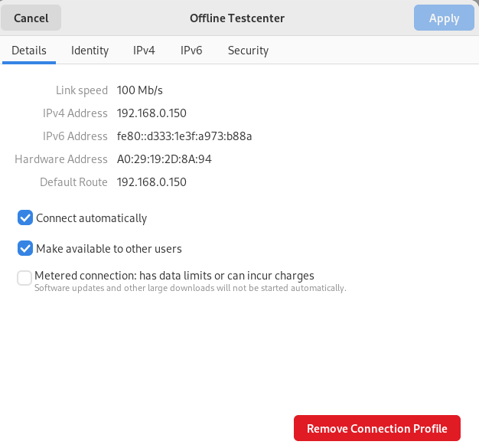
Task: Click the Hardware Address label
Action: 61,159
